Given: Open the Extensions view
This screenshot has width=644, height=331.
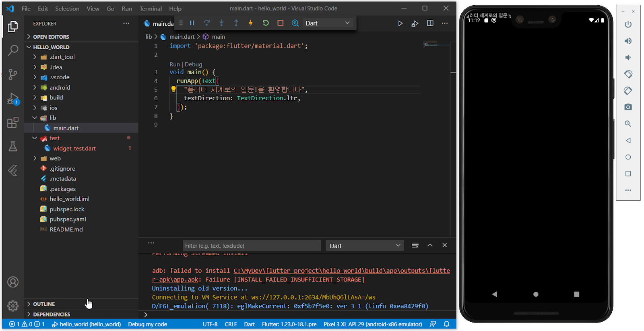Looking at the screenshot, I should (13, 122).
